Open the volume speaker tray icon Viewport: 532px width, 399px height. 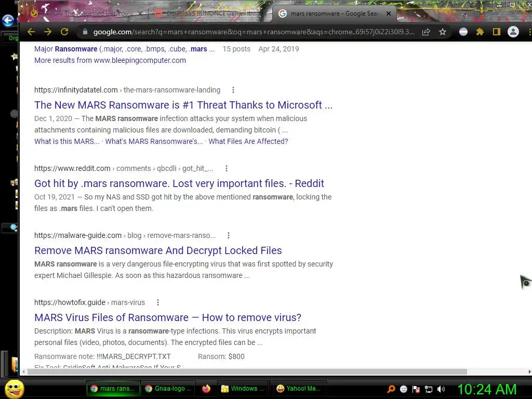[x=441, y=389]
